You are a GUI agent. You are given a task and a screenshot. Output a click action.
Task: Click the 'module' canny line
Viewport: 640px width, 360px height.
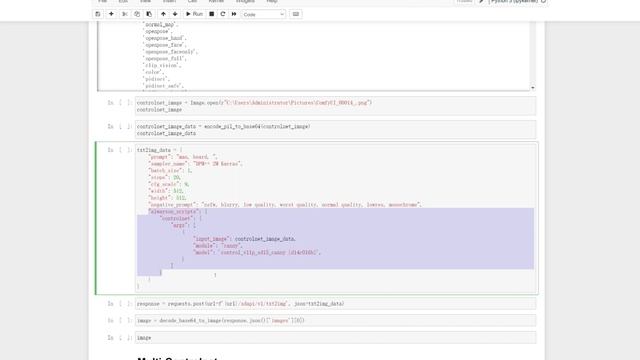[x=218, y=246]
